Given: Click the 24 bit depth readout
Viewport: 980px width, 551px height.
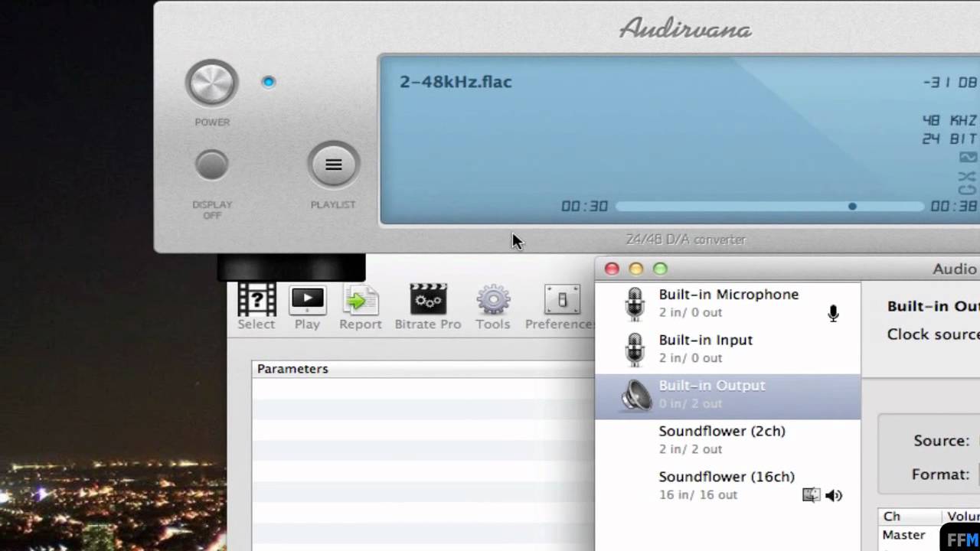Looking at the screenshot, I should tap(949, 139).
